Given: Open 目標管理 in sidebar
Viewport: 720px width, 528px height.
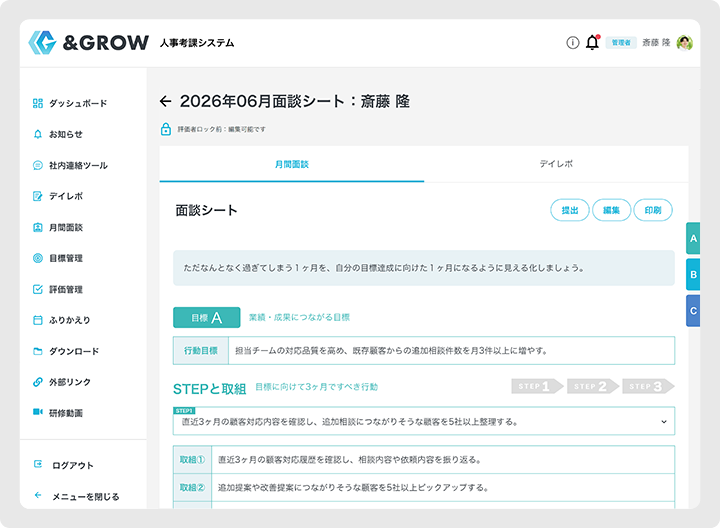Looking at the screenshot, I should (58, 258).
